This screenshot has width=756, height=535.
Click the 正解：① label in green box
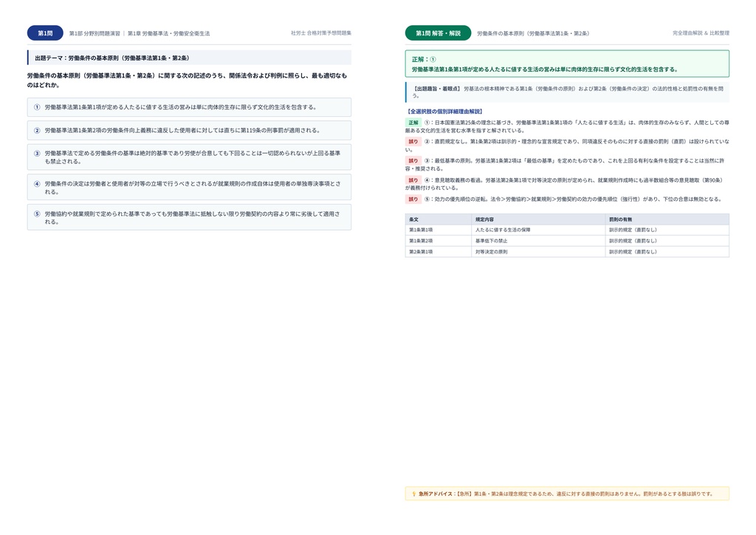pyautogui.click(x=424, y=59)
